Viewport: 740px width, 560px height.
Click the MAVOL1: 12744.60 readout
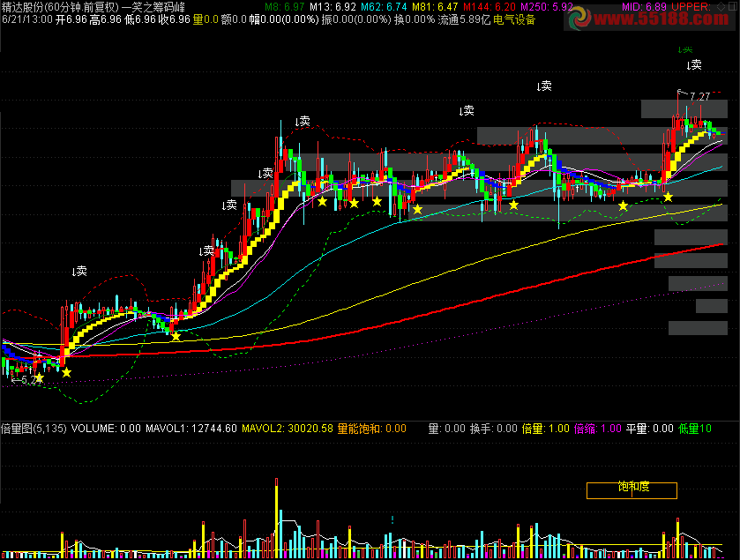click(x=191, y=429)
